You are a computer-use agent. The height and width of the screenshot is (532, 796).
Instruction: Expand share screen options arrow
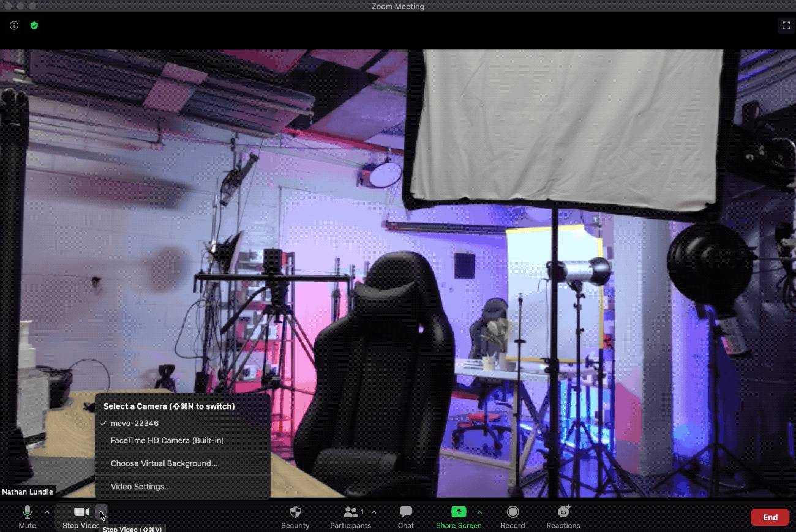coord(479,512)
